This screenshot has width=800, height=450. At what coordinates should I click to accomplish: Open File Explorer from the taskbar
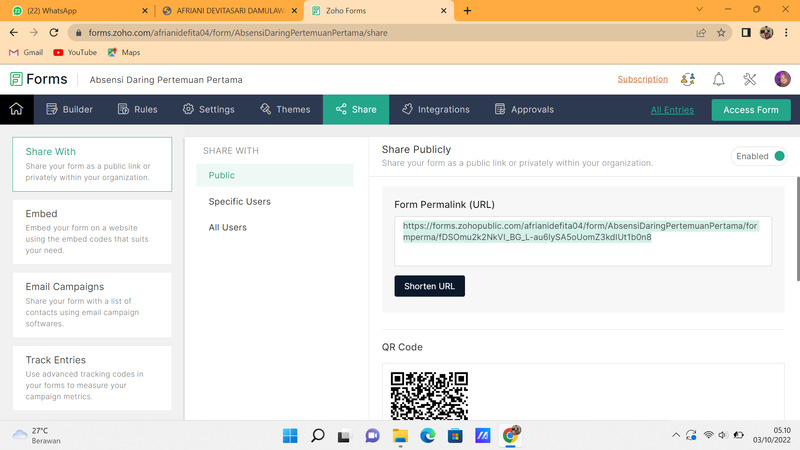pyautogui.click(x=400, y=435)
